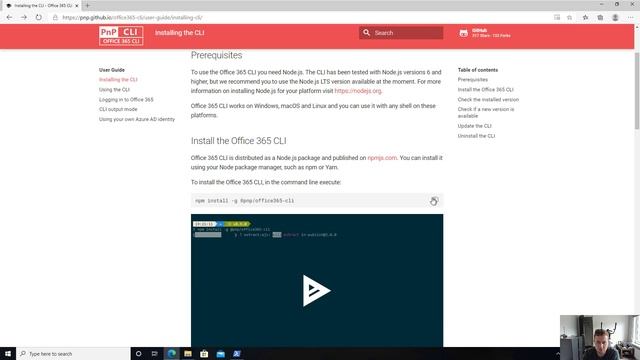This screenshot has width=640, height=360.
Task: Open the npmjs.com link
Action: coord(382,158)
